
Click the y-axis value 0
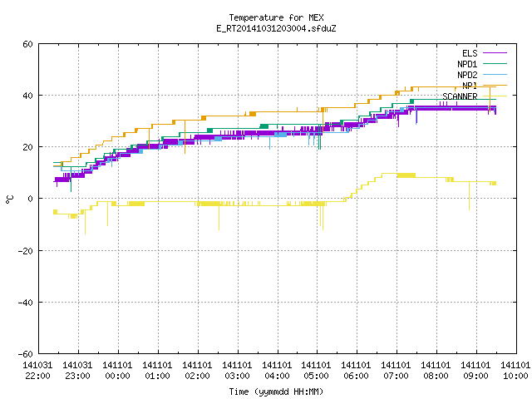click(x=31, y=199)
